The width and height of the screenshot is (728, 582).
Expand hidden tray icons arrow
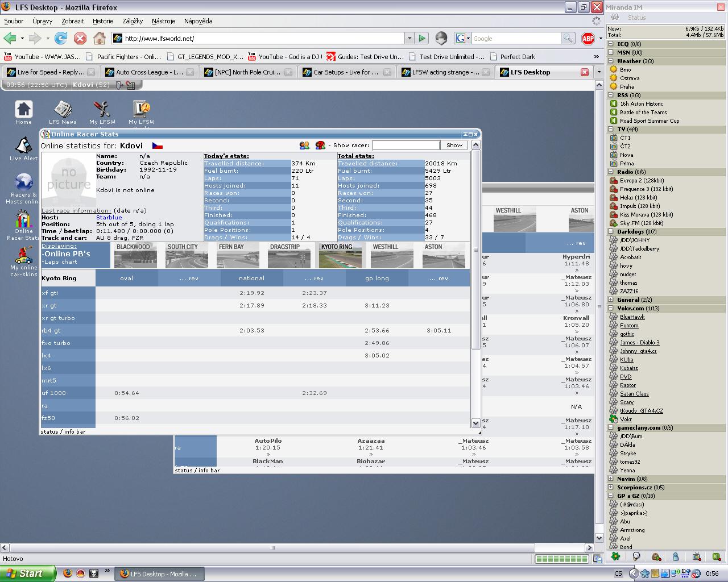point(634,573)
